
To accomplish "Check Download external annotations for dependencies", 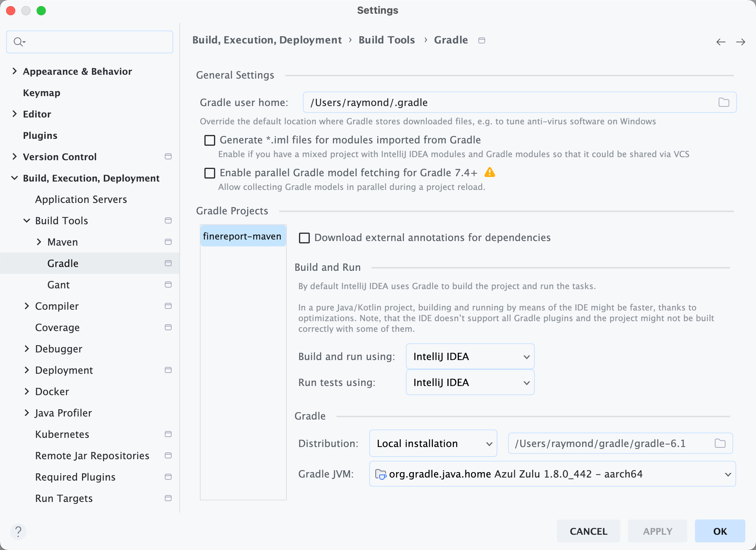I will coord(304,238).
